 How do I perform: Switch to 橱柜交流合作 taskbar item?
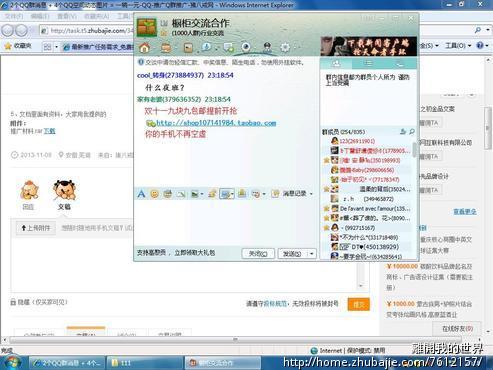223,363
